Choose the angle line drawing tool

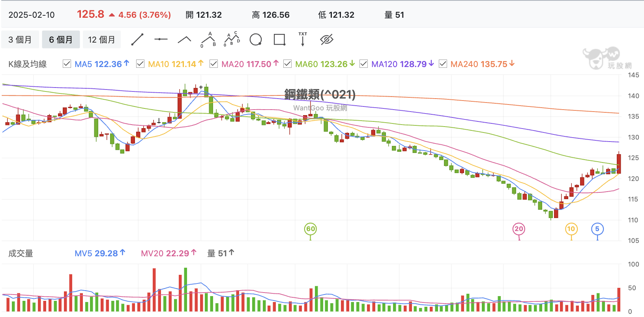[185, 39]
